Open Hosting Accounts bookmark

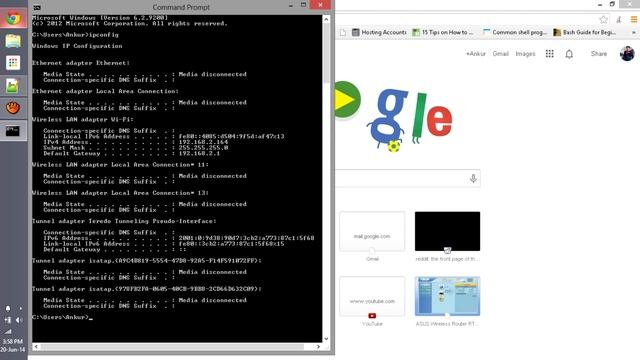pos(379,32)
